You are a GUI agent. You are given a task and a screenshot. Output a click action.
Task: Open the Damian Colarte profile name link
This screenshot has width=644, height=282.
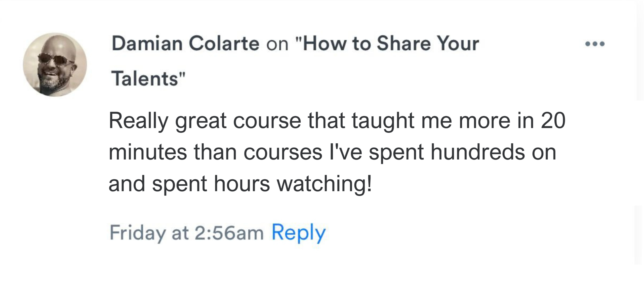(185, 44)
